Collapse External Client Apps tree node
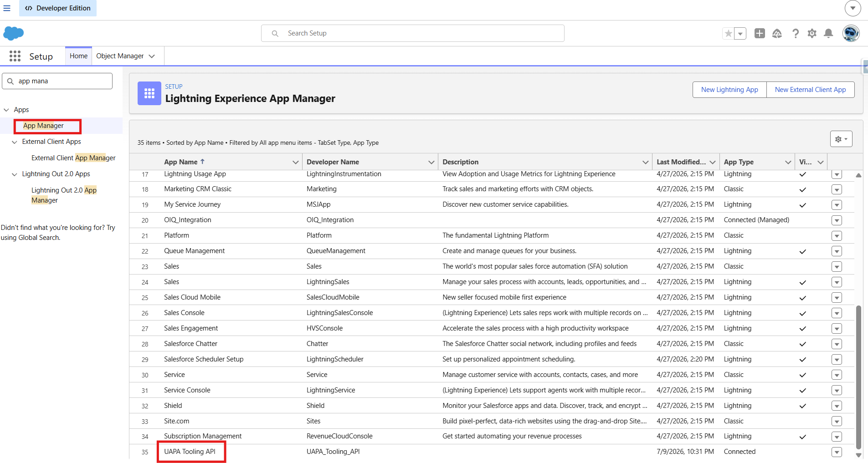Viewport: 868px width, 463px height. click(15, 142)
